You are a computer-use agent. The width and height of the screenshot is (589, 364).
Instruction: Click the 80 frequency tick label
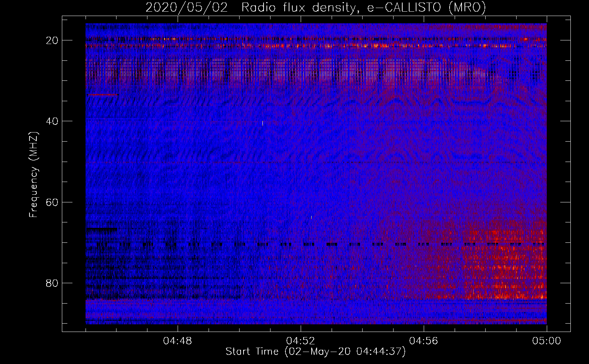52,283
